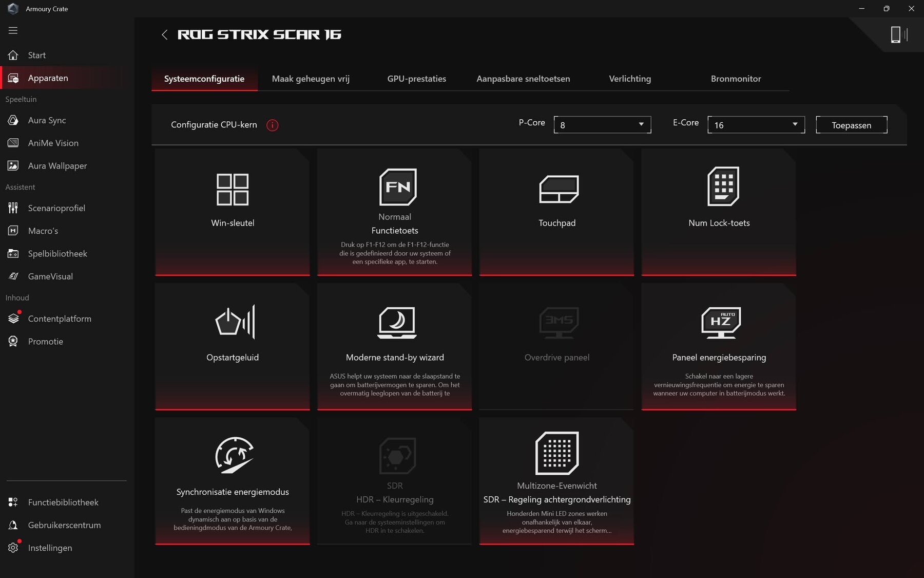The width and height of the screenshot is (924, 578).
Task: Switch to Maak geheugen vrij tab
Action: coord(311,79)
